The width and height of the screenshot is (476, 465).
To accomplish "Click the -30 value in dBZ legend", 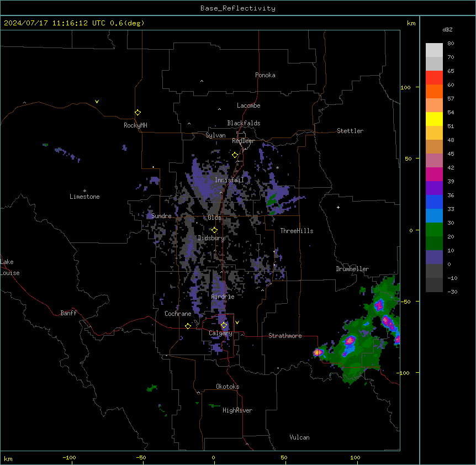I will point(452,292).
